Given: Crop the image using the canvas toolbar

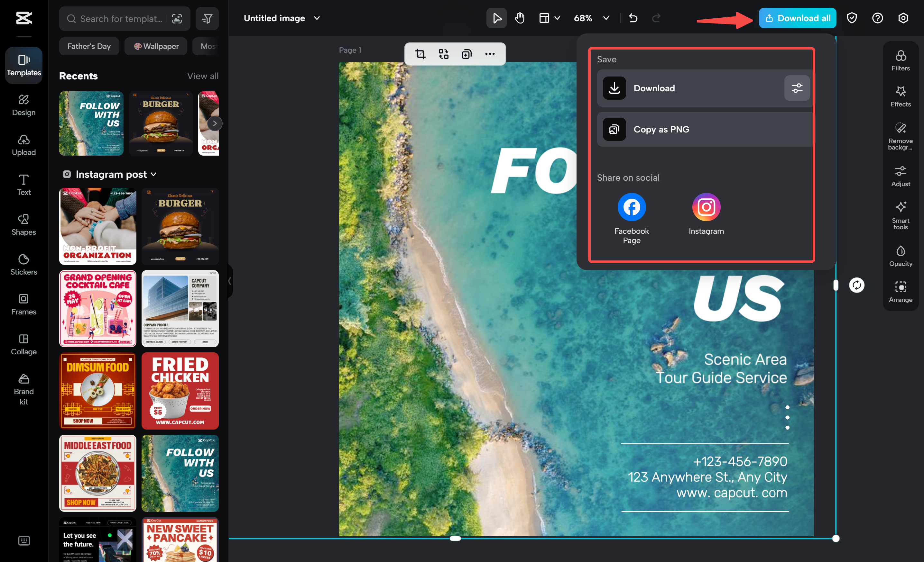Looking at the screenshot, I should click(420, 54).
